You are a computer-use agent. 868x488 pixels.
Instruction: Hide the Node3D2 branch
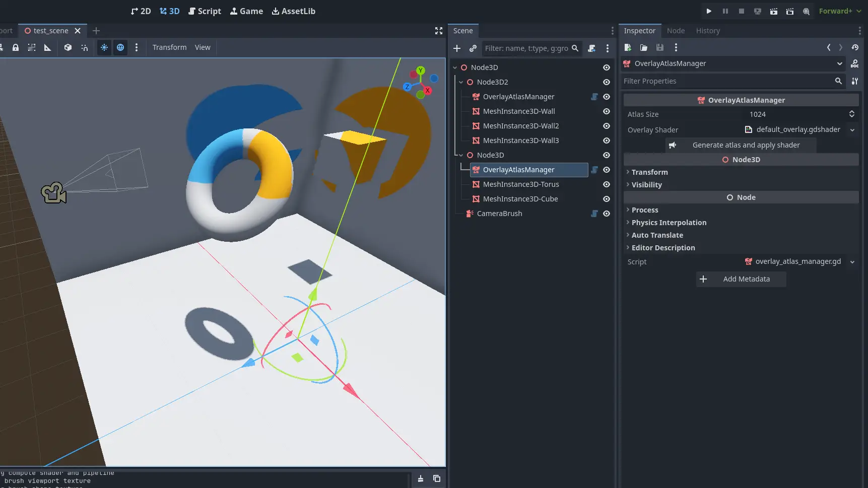click(607, 82)
